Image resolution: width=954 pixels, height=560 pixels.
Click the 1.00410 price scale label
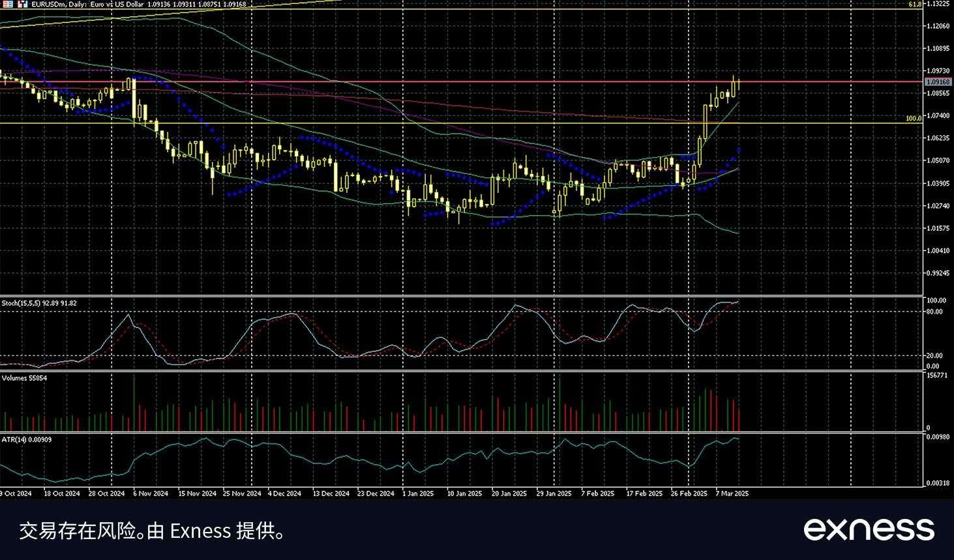click(938, 251)
